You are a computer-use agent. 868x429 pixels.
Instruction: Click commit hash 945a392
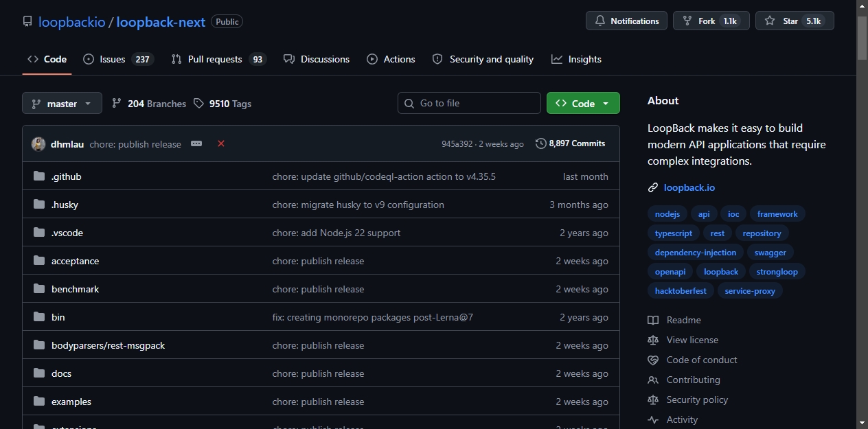point(457,144)
